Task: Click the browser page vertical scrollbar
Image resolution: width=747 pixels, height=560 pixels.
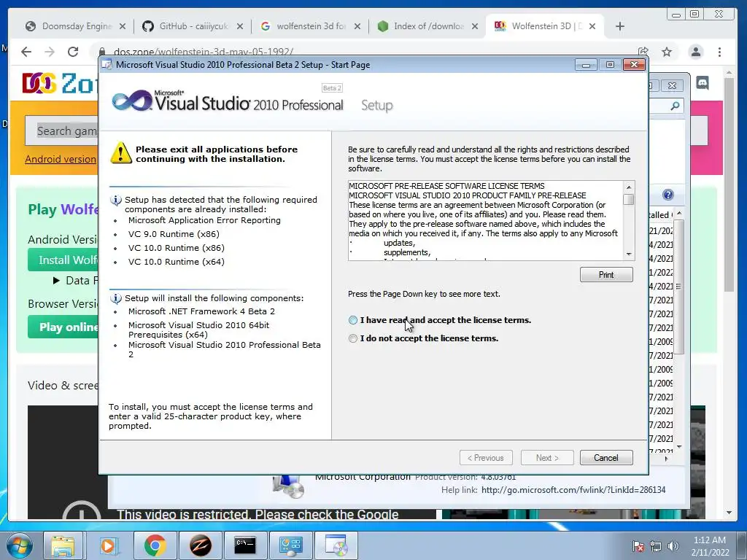Action: pos(729,184)
